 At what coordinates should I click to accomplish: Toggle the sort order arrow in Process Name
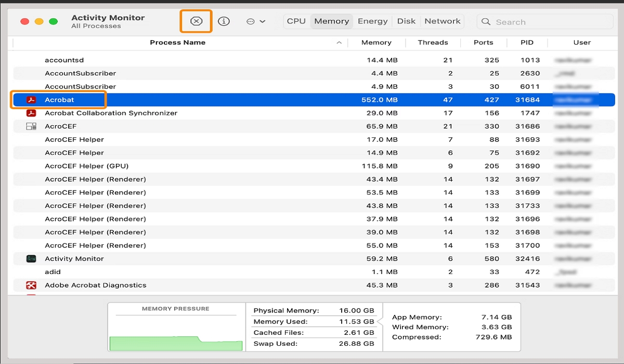tap(339, 43)
